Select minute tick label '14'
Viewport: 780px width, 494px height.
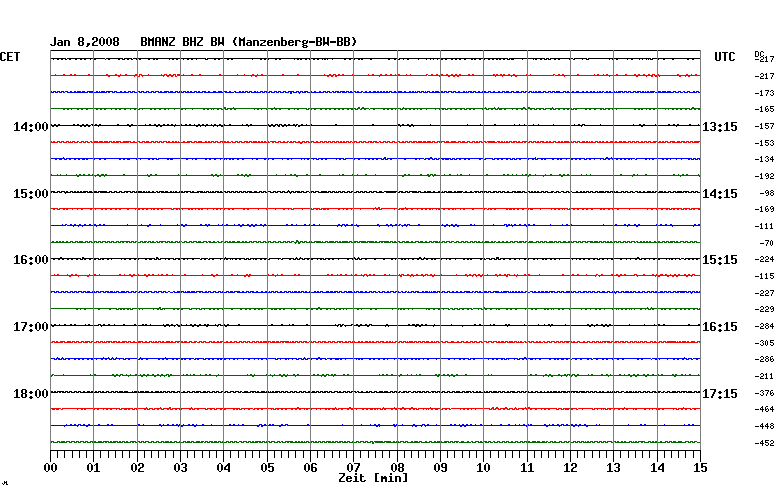658,468
